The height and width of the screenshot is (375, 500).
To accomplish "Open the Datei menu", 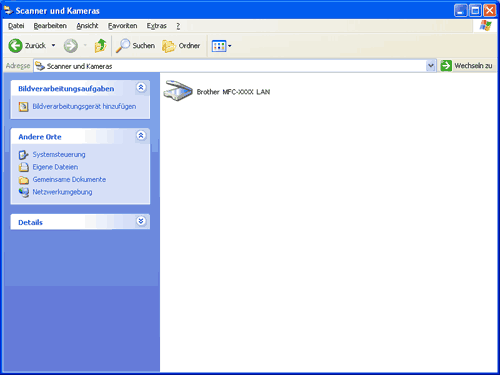I will (16, 26).
